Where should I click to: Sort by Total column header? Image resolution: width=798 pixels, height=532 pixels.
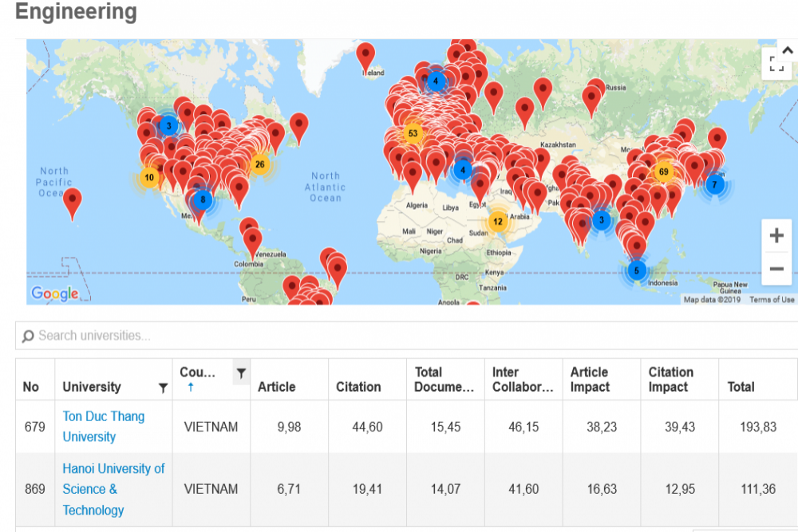741,387
